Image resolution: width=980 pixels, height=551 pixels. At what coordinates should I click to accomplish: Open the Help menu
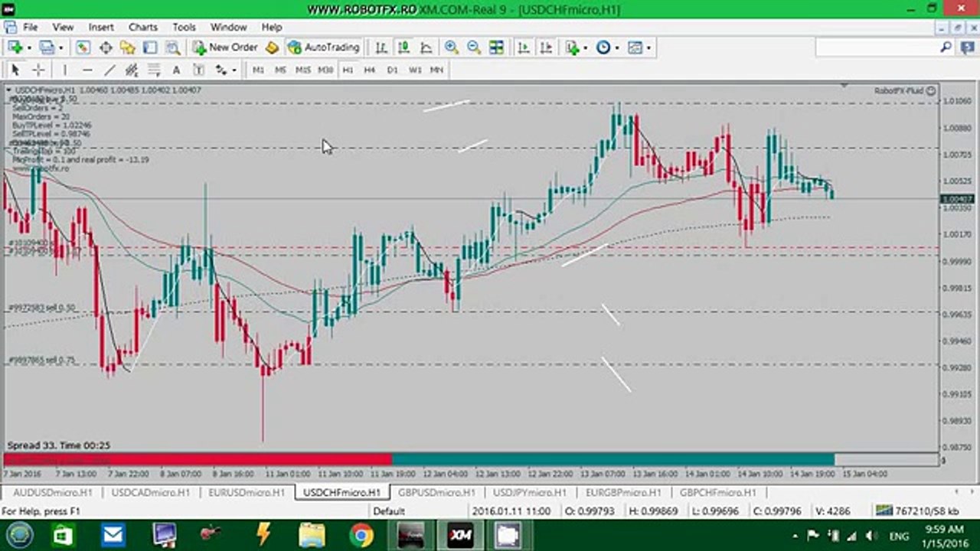click(272, 27)
